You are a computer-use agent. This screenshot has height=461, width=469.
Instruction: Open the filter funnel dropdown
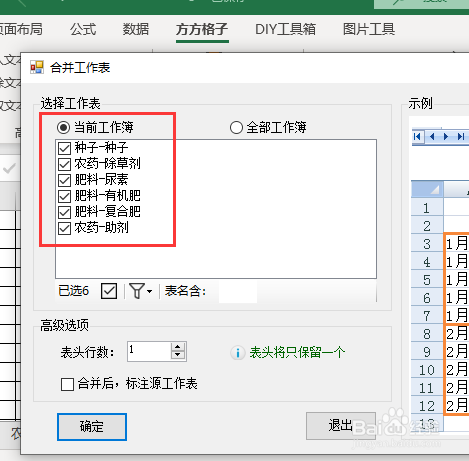[x=140, y=291]
